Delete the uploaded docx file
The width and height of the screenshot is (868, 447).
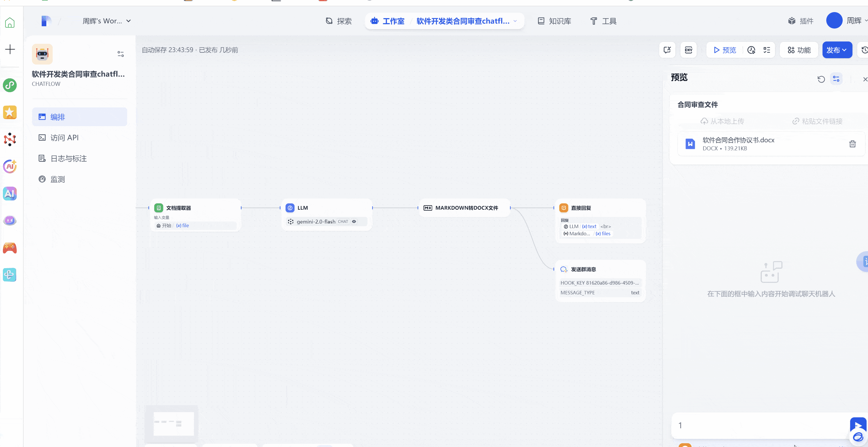click(x=852, y=144)
